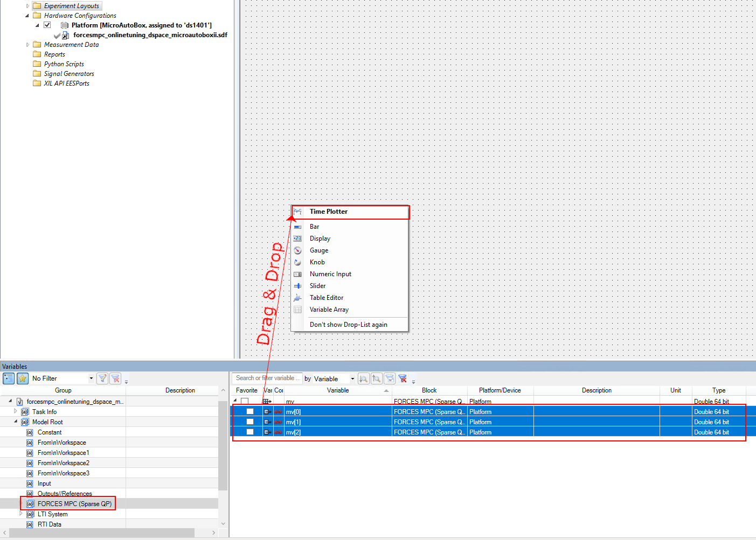Tick the Favorite checkbox for mv[0]

pos(250,412)
